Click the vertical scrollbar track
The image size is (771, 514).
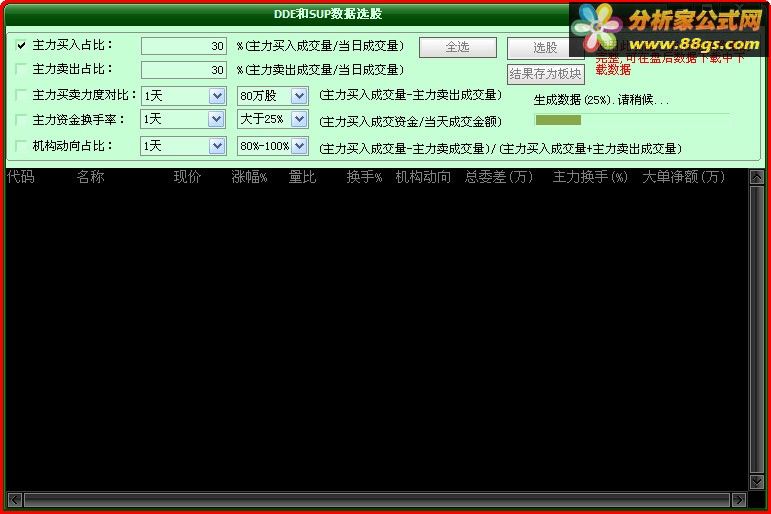(x=757, y=330)
